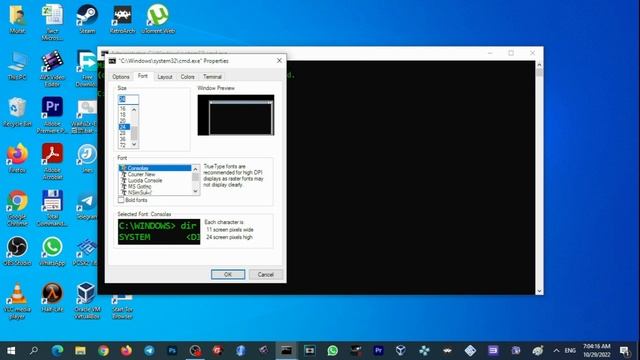The height and width of the screenshot is (360, 640).
Task: Select size 36 in the Size list
Action: [x=124, y=139]
